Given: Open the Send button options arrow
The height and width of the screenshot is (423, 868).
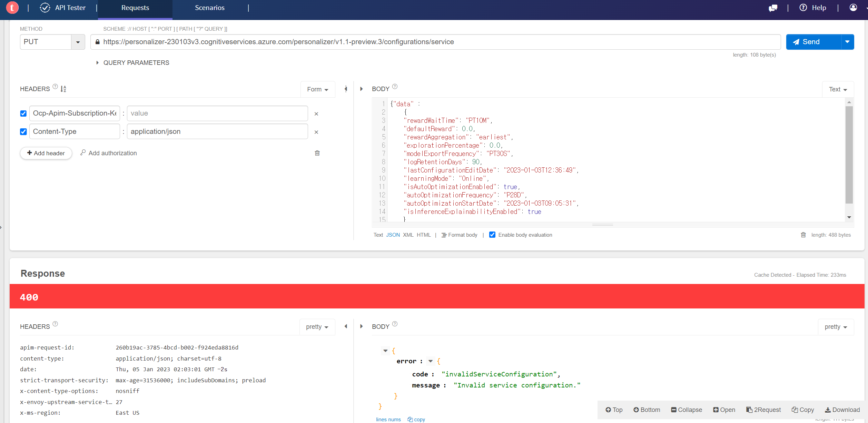Looking at the screenshot, I should coord(848,42).
